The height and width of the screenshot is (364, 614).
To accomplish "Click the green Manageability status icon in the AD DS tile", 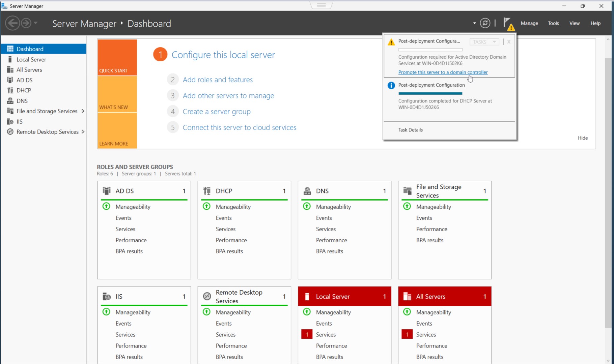I will point(106,206).
